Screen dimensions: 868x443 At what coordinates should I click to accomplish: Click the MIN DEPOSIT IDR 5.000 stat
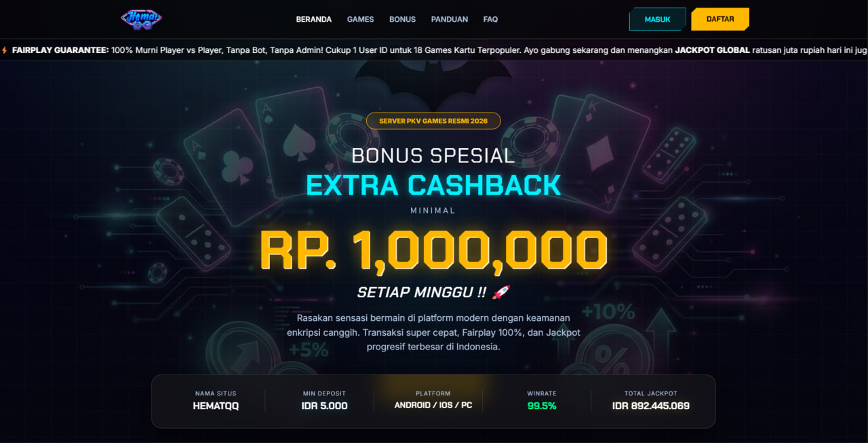[x=324, y=400]
